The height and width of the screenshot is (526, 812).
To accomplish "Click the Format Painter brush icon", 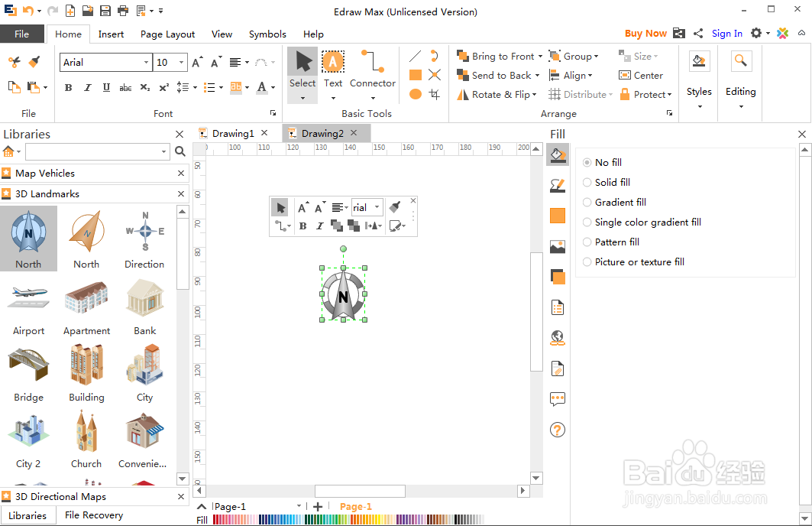I will click(x=34, y=62).
